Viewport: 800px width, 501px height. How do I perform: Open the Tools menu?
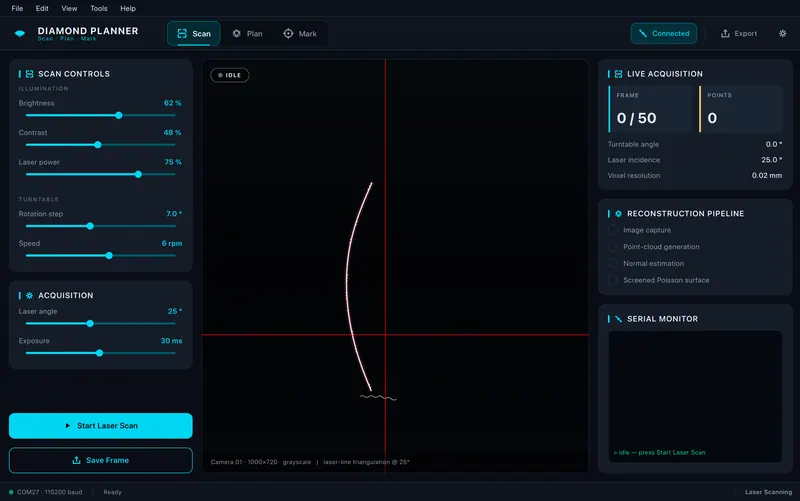coord(99,8)
